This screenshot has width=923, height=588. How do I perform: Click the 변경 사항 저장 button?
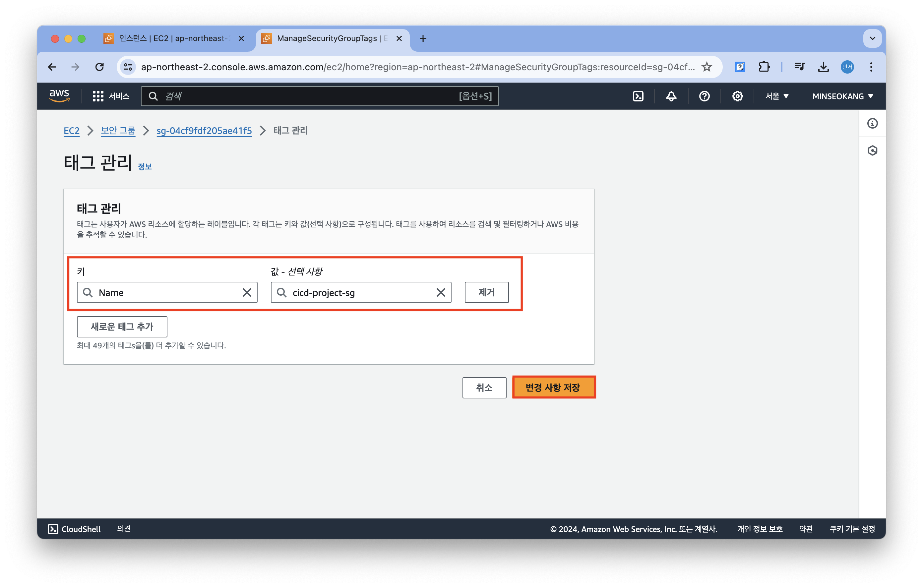tap(553, 387)
